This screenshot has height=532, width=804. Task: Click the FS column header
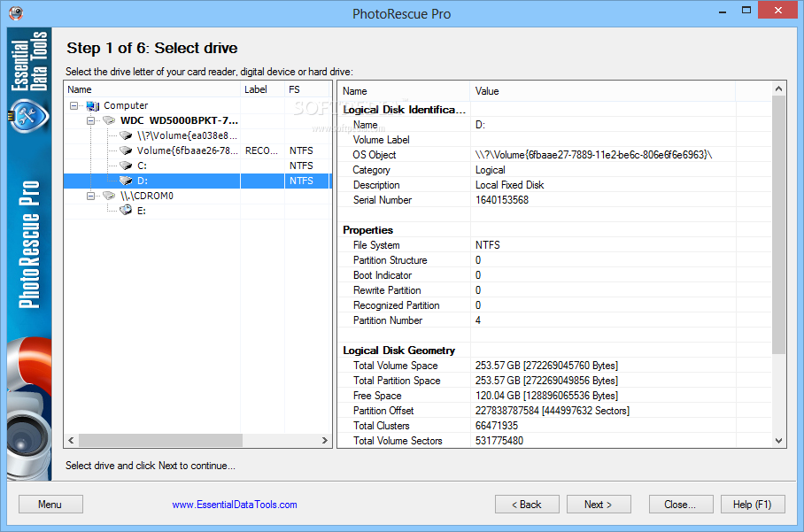(x=306, y=89)
